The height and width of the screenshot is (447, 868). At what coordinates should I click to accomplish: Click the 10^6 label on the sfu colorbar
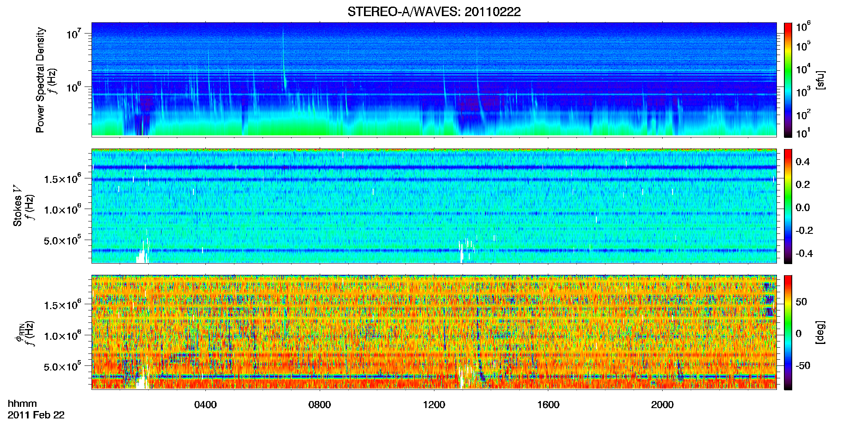point(803,27)
